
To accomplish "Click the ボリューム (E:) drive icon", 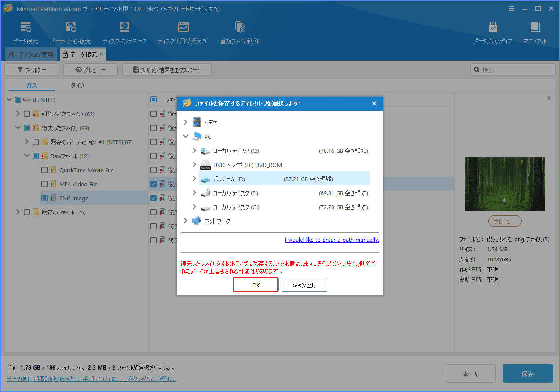I will (205, 179).
